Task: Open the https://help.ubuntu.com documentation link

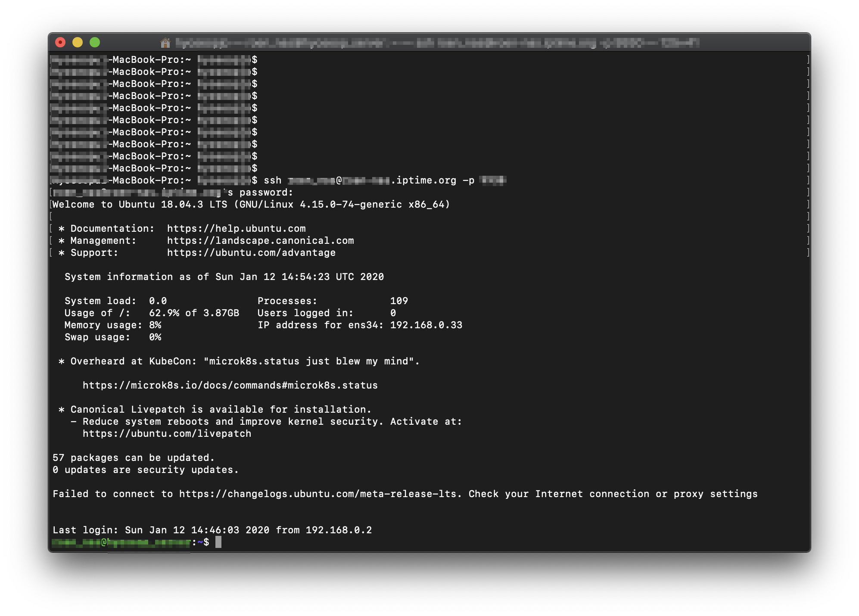Action: [x=236, y=229]
